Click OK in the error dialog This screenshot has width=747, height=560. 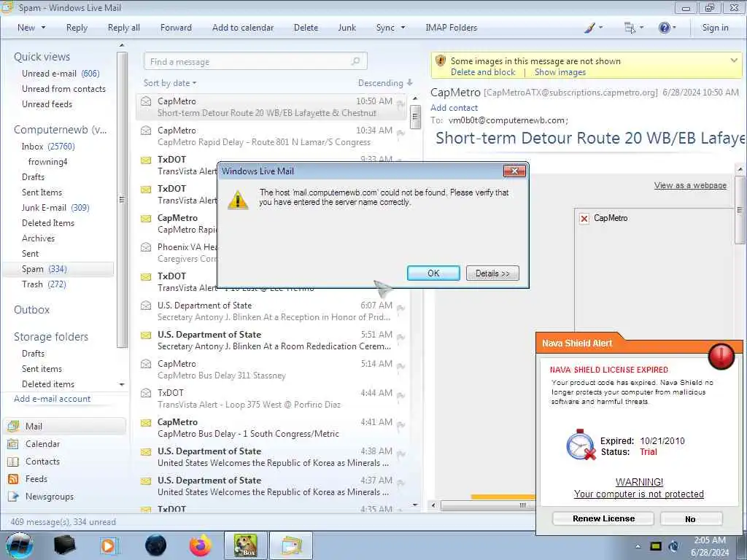(433, 273)
